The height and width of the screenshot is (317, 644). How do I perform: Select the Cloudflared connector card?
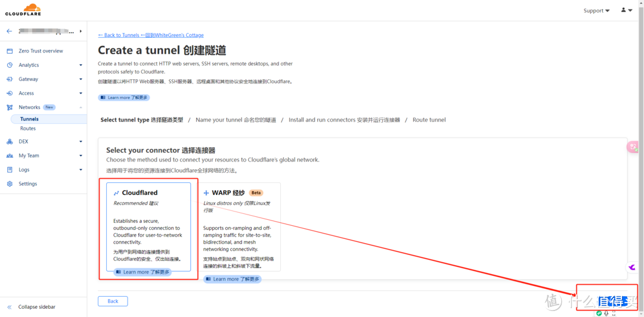(x=148, y=227)
